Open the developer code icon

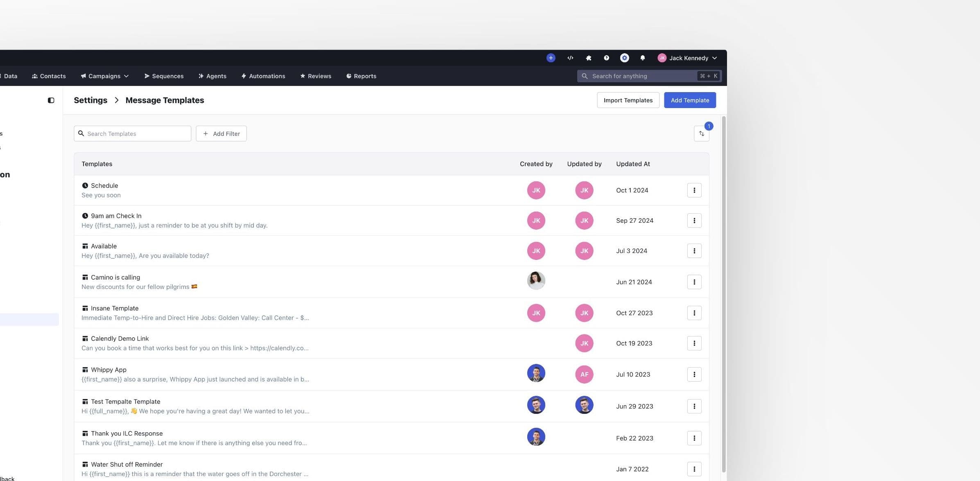[570, 58]
